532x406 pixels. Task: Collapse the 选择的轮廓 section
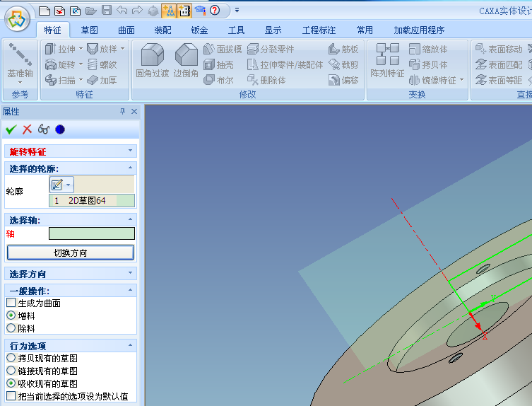coord(130,168)
